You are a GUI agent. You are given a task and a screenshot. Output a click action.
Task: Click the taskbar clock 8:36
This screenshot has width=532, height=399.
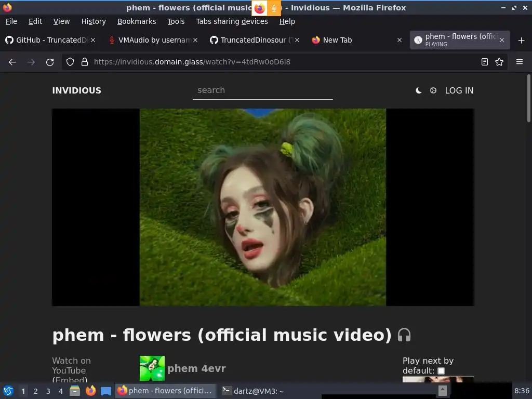(x=522, y=391)
